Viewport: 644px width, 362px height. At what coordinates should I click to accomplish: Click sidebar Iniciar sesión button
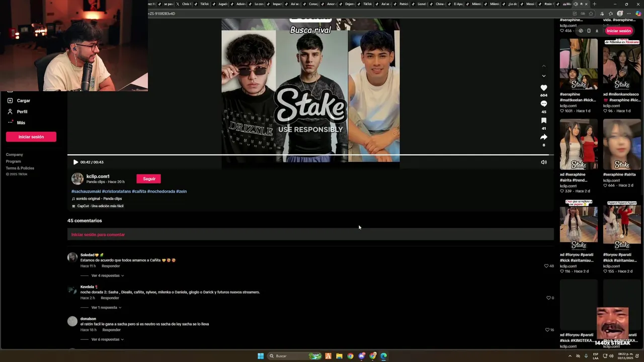tap(31, 137)
